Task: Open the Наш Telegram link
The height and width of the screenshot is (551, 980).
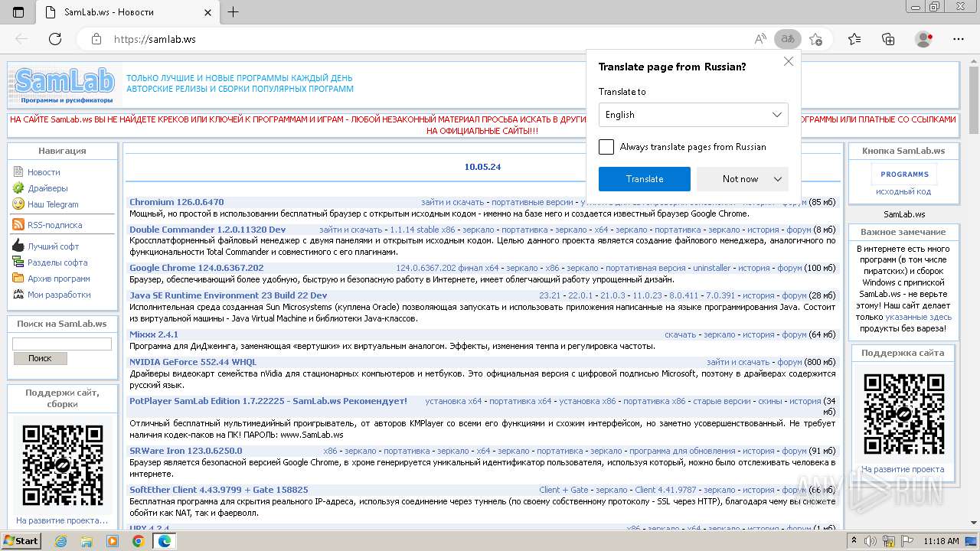Action: (x=53, y=204)
